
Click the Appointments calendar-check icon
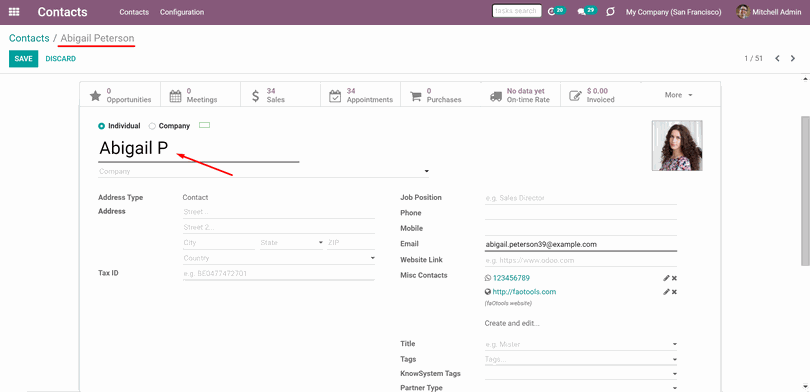point(335,96)
